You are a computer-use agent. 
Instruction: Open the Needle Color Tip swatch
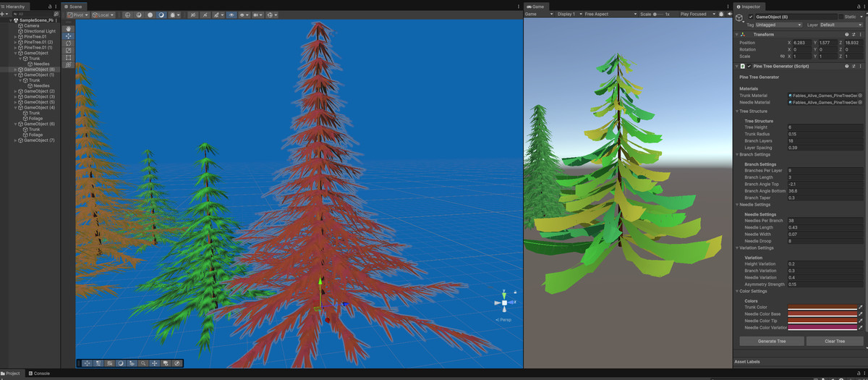point(822,321)
